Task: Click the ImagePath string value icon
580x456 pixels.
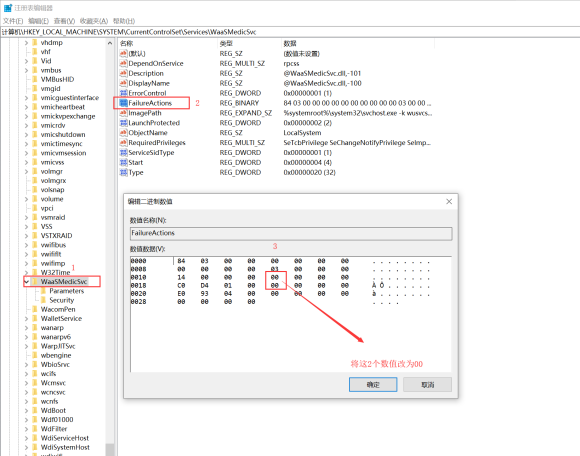Action: [124, 113]
